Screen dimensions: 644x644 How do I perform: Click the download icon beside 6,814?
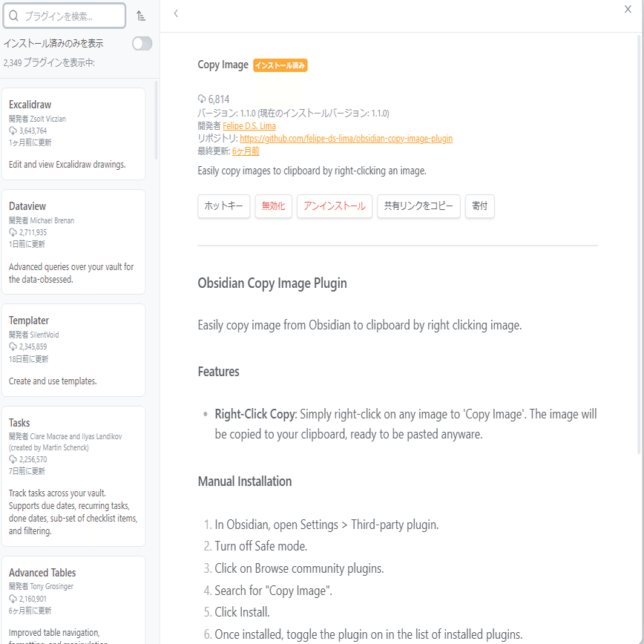(x=202, y=99)
